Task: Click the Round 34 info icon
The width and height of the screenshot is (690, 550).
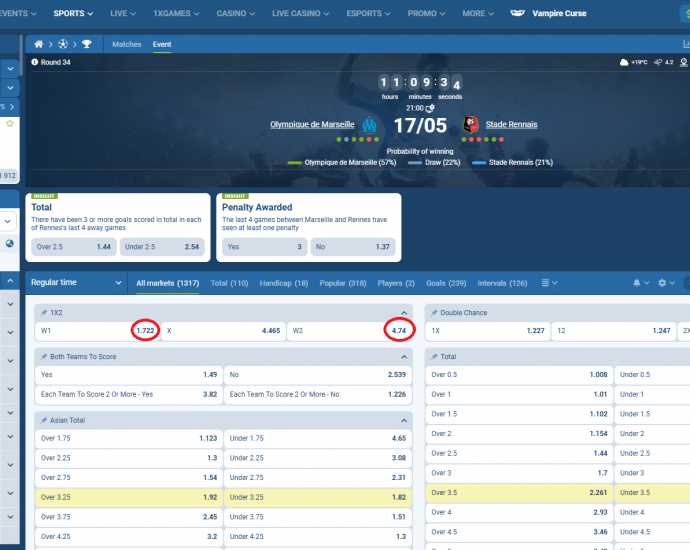Action: point(34,62)
